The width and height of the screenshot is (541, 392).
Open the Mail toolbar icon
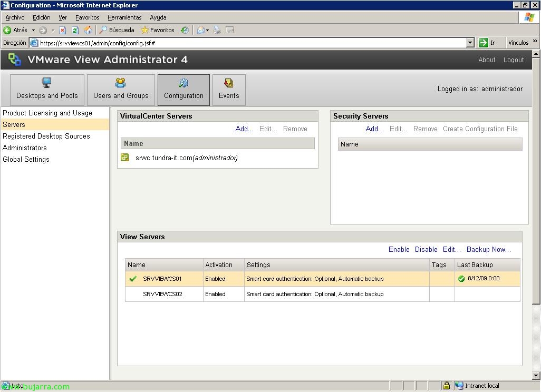click(x=200, y=31)
